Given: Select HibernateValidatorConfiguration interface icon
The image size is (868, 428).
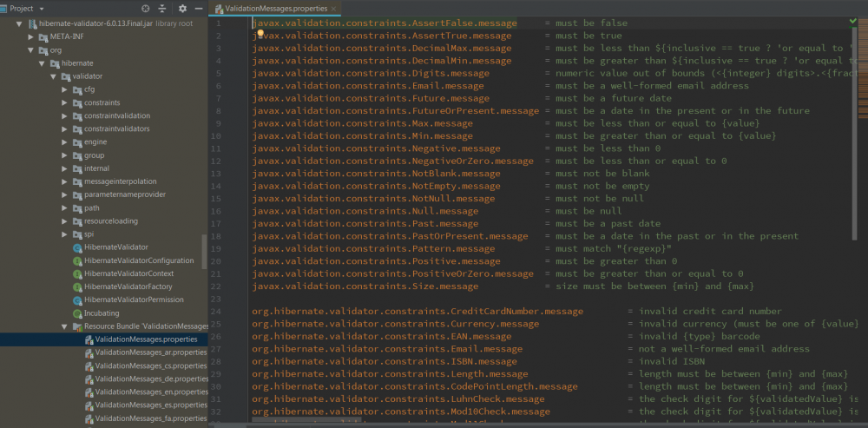Looking at the screenshot, I should coord(77,260).
